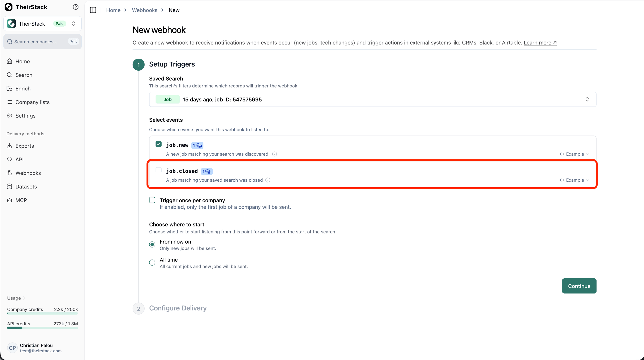Open MCP in the sidebar
Image resolution: width=644 pixels, height=360 pixels.
tap(21, 200)
